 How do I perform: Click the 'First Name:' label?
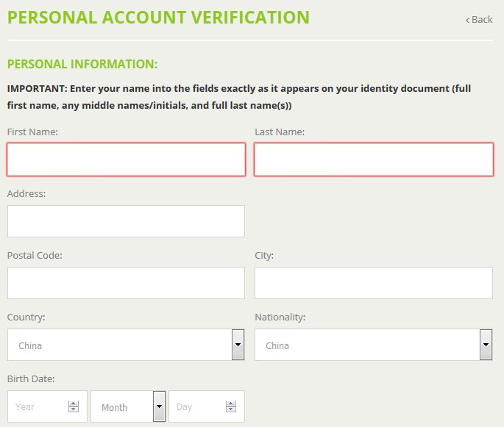[x=32, y=132]
